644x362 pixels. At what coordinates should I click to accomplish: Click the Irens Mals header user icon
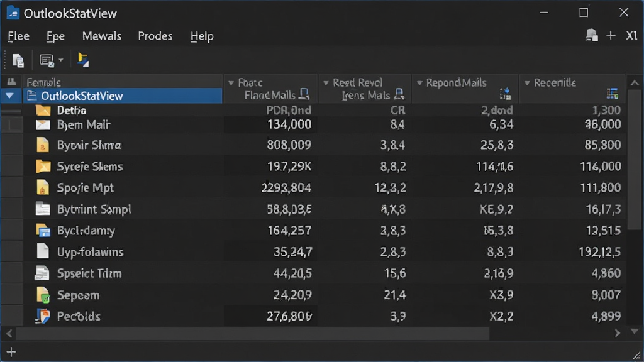point(399,94)
